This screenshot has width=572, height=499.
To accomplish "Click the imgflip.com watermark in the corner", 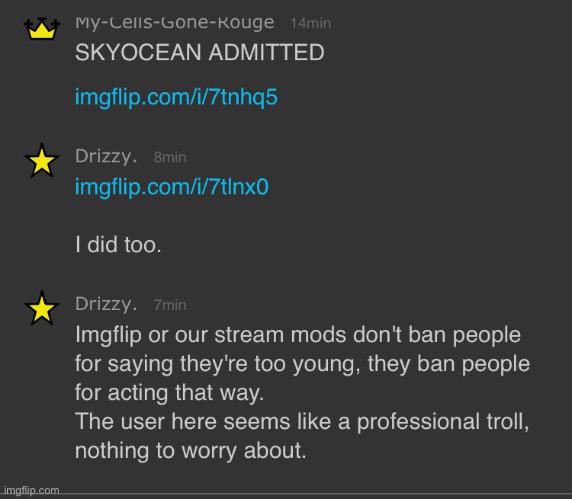I will tap(31, 491).
